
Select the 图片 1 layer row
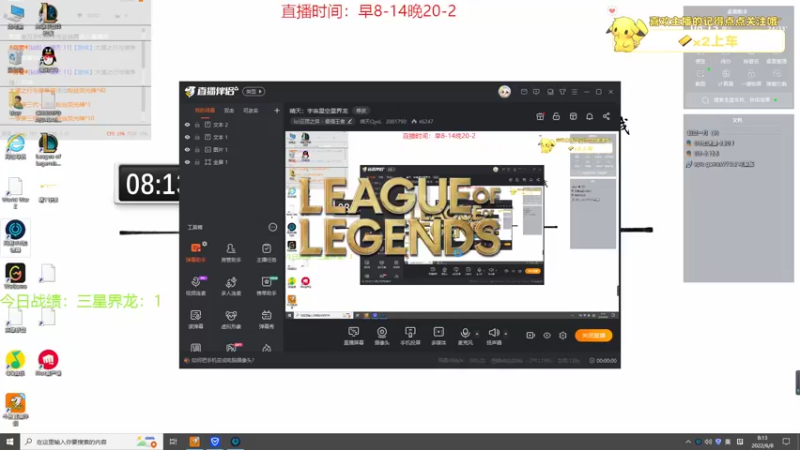pos(232,149)
